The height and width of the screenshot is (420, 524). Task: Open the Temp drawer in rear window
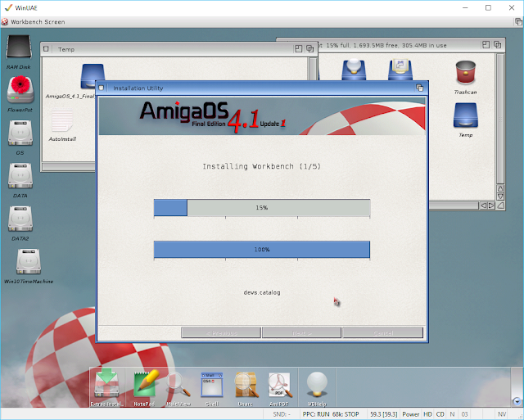(466, 115)
